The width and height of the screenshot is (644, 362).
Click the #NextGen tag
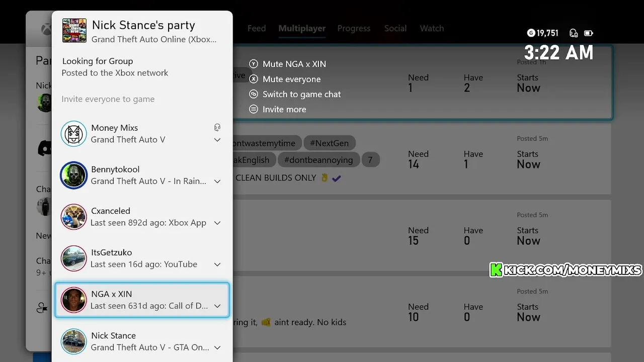(329, 143)
